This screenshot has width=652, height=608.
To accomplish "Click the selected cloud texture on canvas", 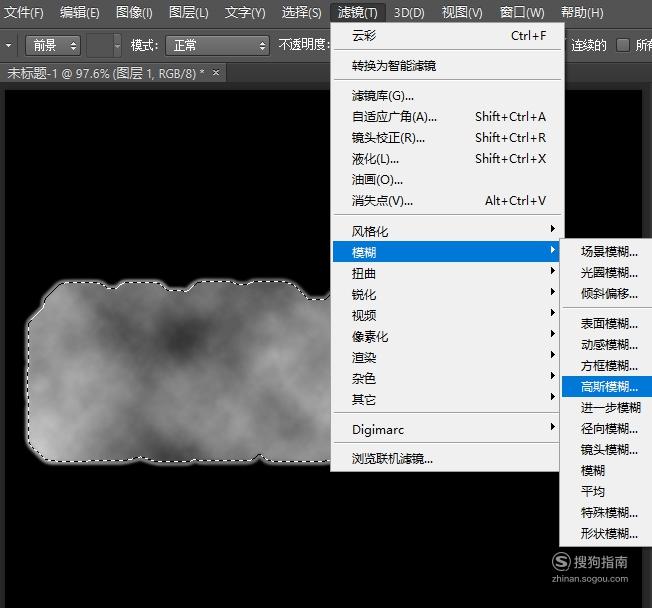I will pyautogui.click(x=179, y=372).
